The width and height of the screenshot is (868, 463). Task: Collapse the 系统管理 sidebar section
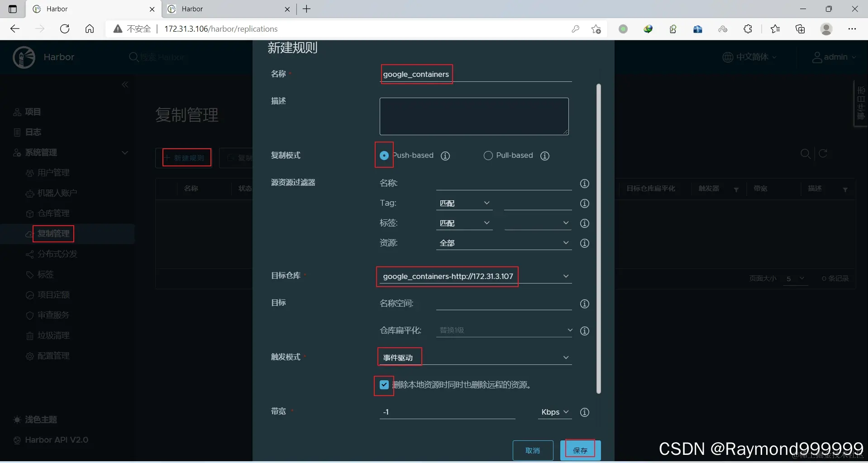pyautogui.click(x=125, y=153)
